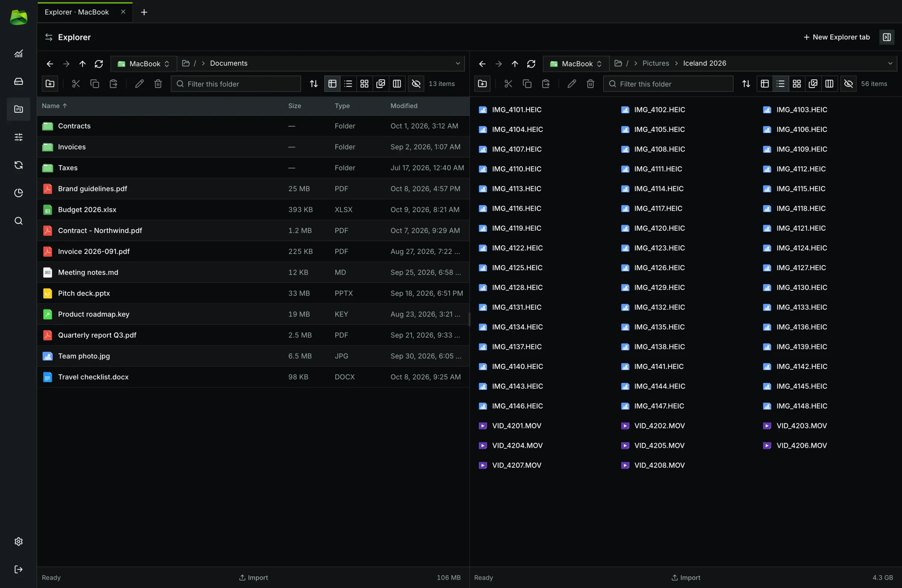The width and height of the screenshot is (902, 588).
Task: Select the Explorer · MacBook tab
Action: (x=77, y=12)
